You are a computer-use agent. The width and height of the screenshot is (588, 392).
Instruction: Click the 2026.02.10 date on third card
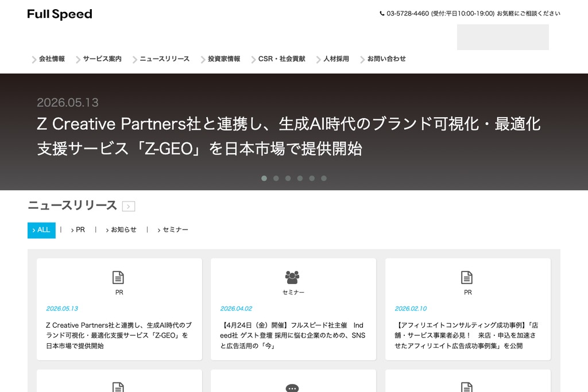(411, 308)
